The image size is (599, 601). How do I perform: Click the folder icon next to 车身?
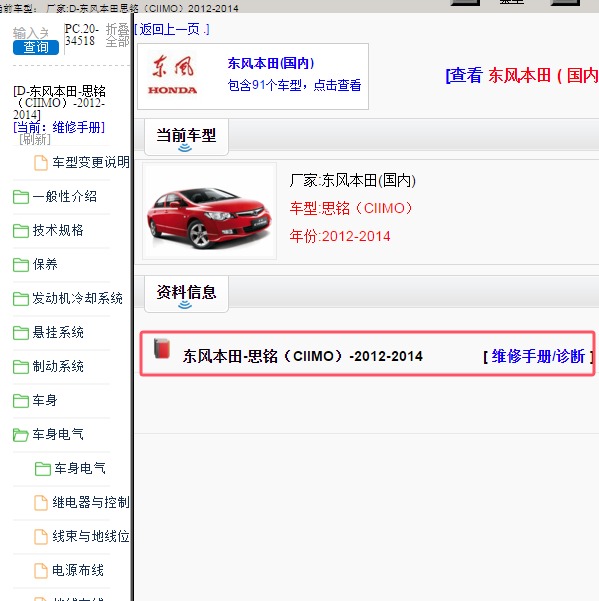click(x=21, y=401)
